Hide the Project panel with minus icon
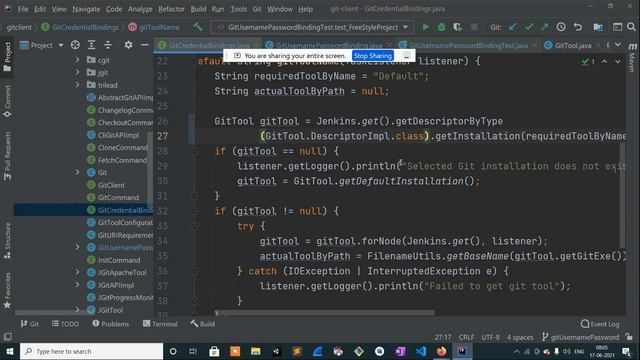 pos(144,45)
